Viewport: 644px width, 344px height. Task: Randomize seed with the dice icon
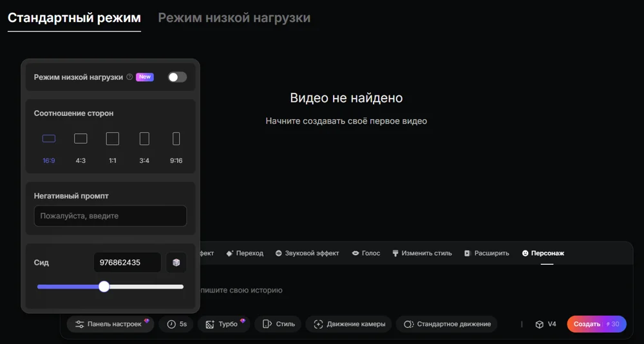176,263
